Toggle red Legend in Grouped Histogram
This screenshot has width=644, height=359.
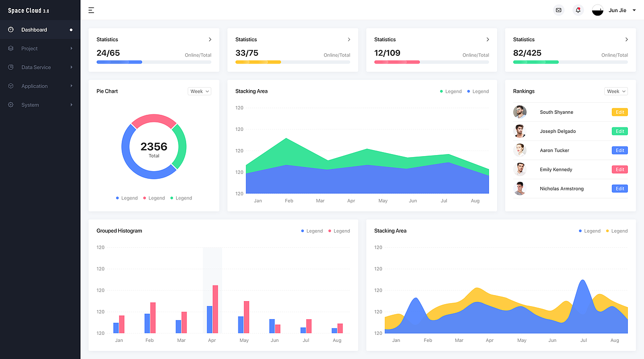339,231
